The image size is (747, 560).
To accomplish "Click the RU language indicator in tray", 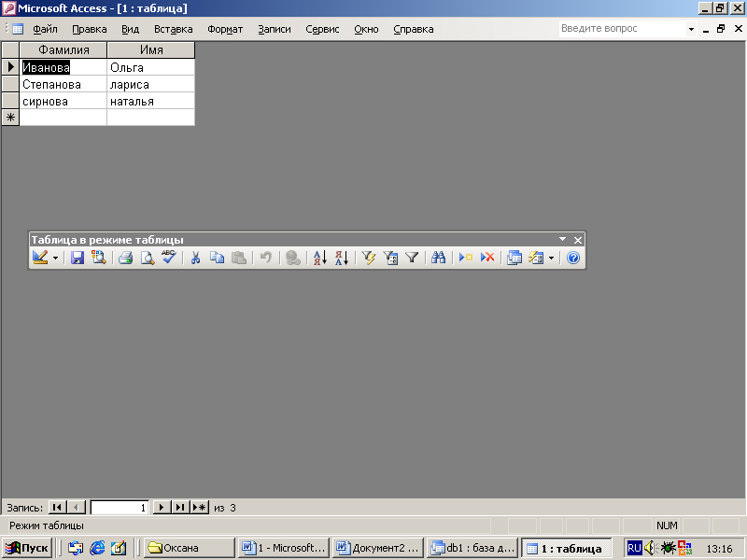I will click(x=634, y=548).
